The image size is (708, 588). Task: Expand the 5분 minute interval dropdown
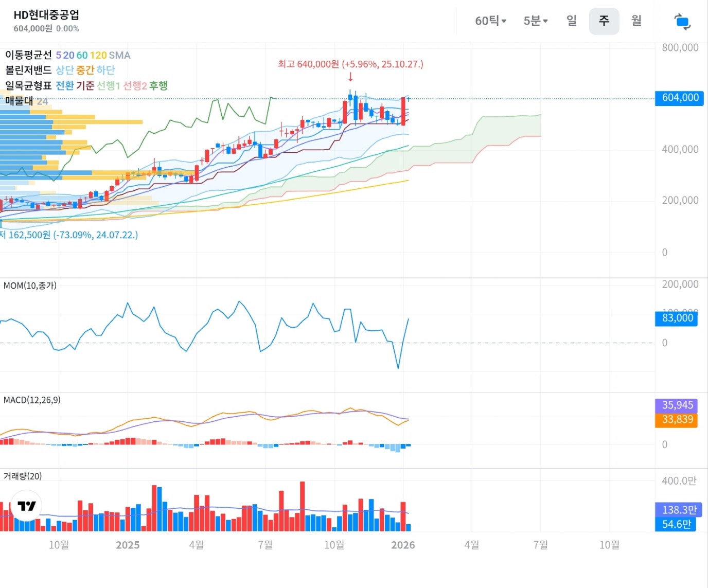[535, 21]
